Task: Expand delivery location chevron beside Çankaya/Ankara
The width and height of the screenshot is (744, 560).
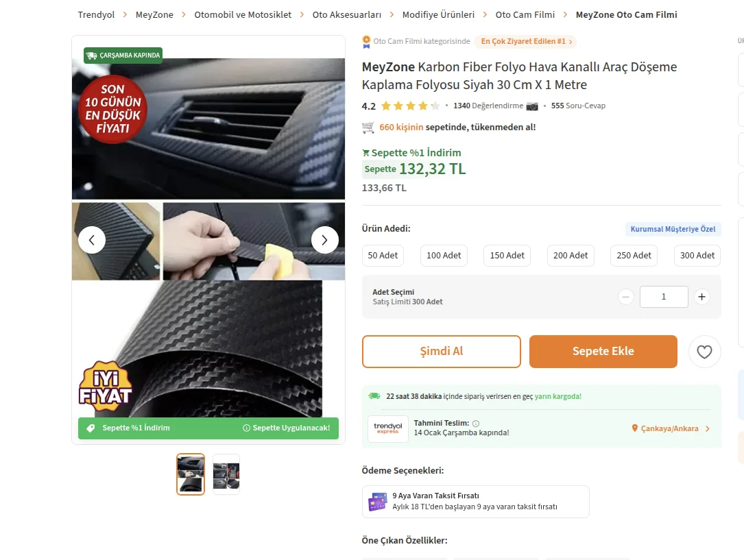Action: pyautogui.click(x=708, y=428)
